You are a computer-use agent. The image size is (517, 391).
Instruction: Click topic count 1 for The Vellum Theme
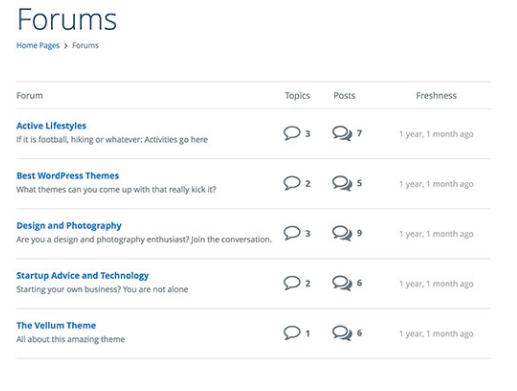(x=308, y=333)
